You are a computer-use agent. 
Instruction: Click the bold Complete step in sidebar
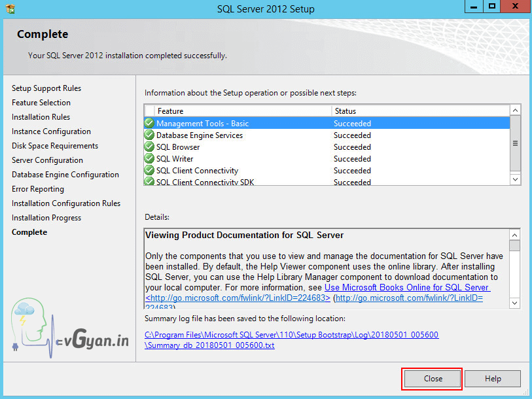click(29, 232)
